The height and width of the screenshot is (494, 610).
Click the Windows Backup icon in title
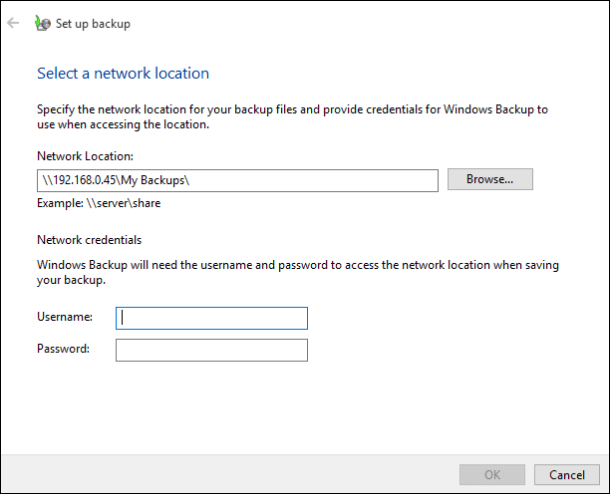click(40, 23)
